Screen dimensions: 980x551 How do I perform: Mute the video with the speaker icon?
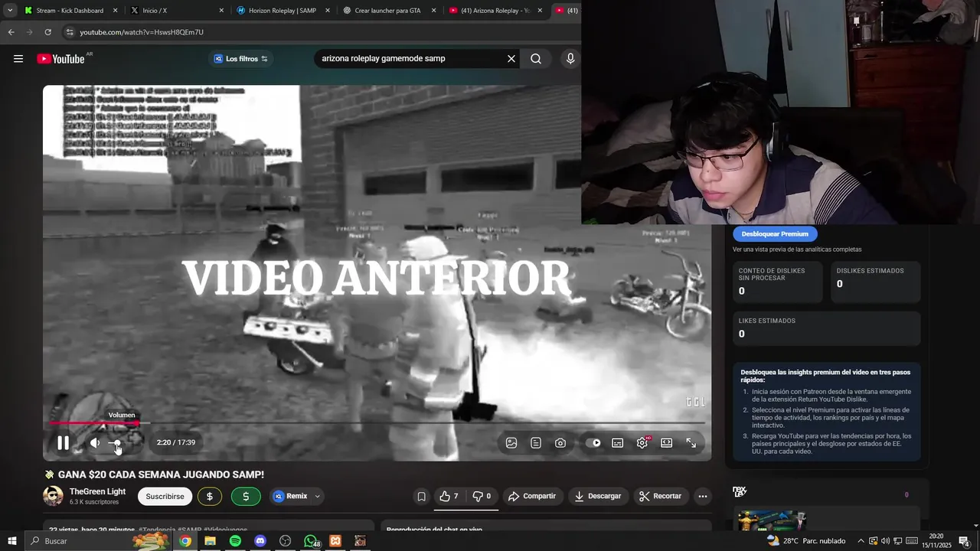tap(95, 442)
